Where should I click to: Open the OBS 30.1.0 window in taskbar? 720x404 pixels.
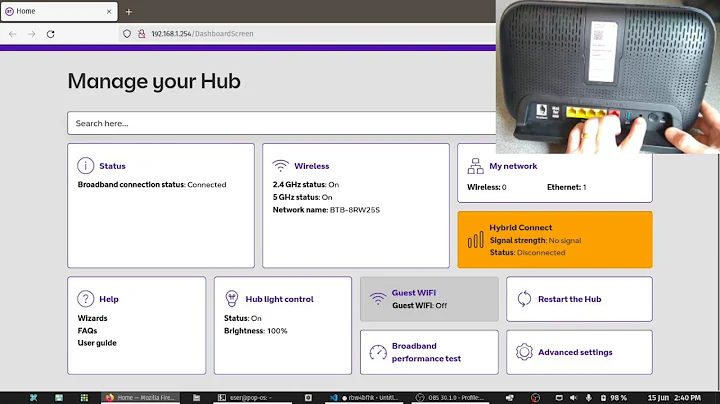(450, 398)
